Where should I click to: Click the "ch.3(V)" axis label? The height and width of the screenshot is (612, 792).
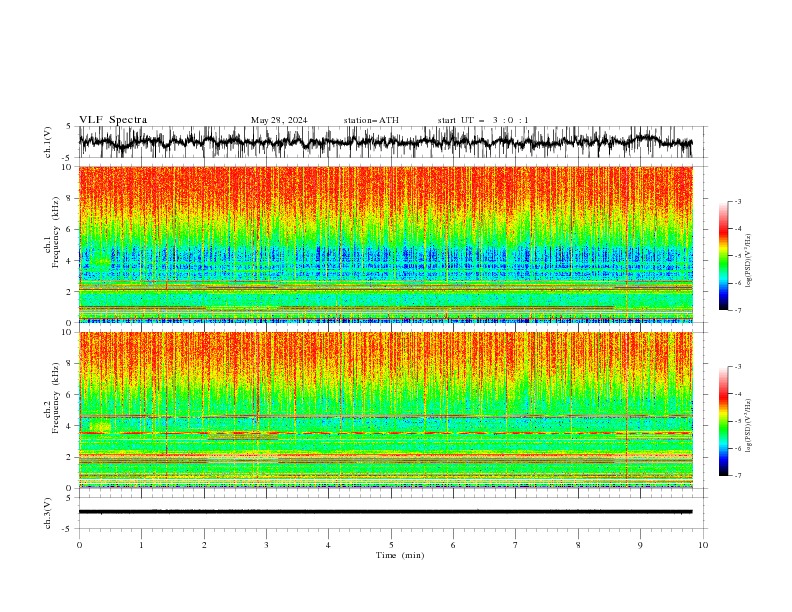pyautogui.click(x=47, y=513)
